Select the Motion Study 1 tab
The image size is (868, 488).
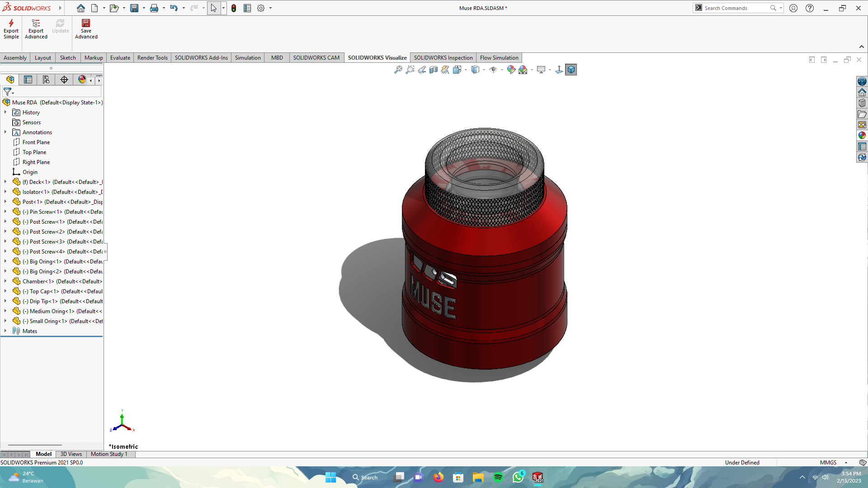[109, 454]
